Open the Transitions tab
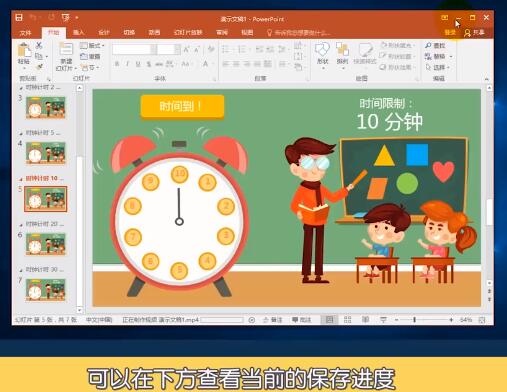Screen dimensions: 507x392 (129, 32)
